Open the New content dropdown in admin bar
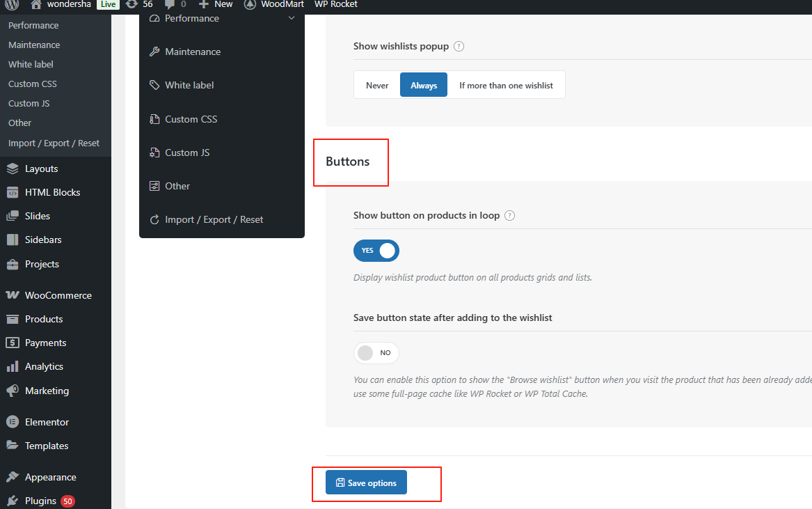This screenshot has width=812, height=509. [x=216, y=4]
